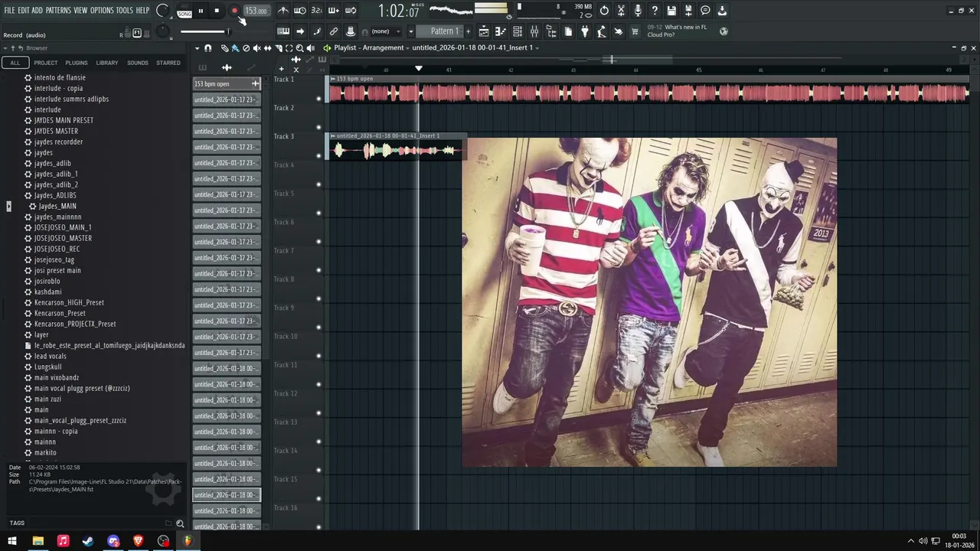
Task: Open the render audio export icon
Action: tap(688, 11)
